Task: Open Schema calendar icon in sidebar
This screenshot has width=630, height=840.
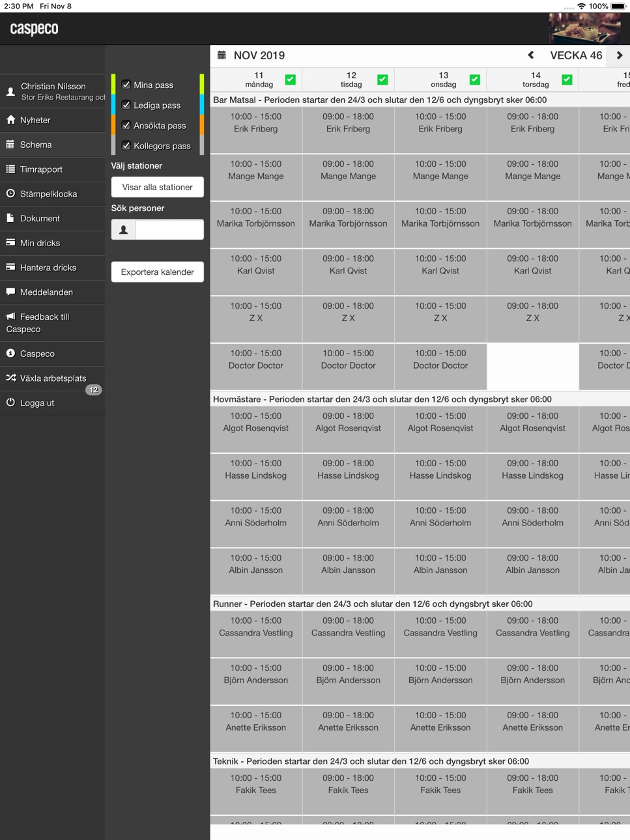Action: (x=10, y=145)
